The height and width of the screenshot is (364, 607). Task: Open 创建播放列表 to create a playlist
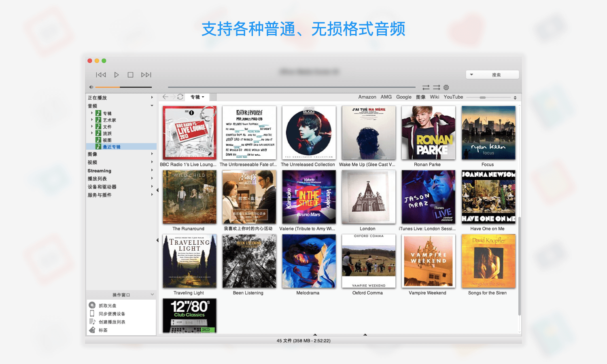tap(92, 322)
